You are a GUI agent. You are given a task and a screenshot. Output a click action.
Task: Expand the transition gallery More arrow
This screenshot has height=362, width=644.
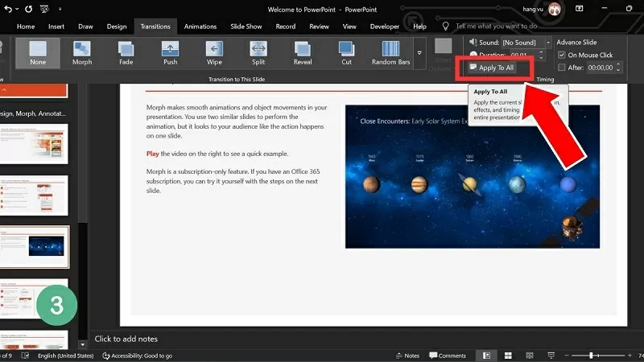(x=419, y=53)
